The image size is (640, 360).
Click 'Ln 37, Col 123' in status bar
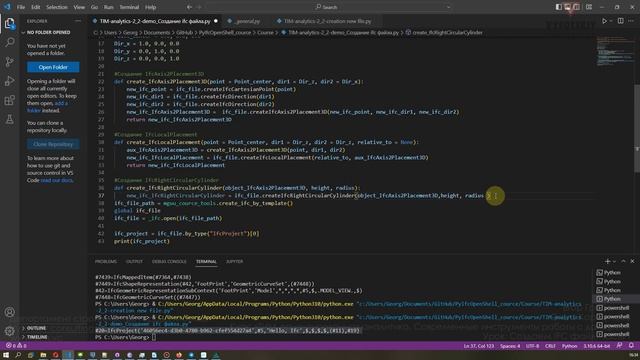click(478, 346)
